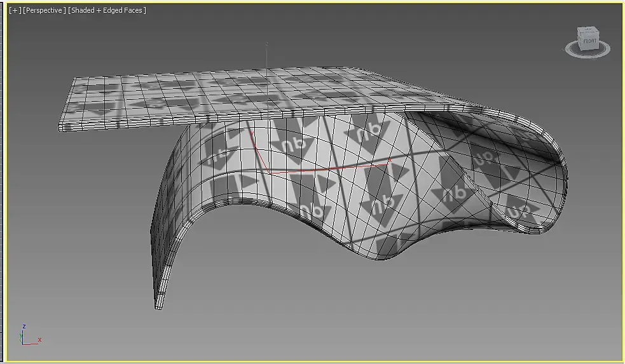625x364 pixels.
Task: Open the Shaded + Edged Faces menu
Action: (107, 10)
